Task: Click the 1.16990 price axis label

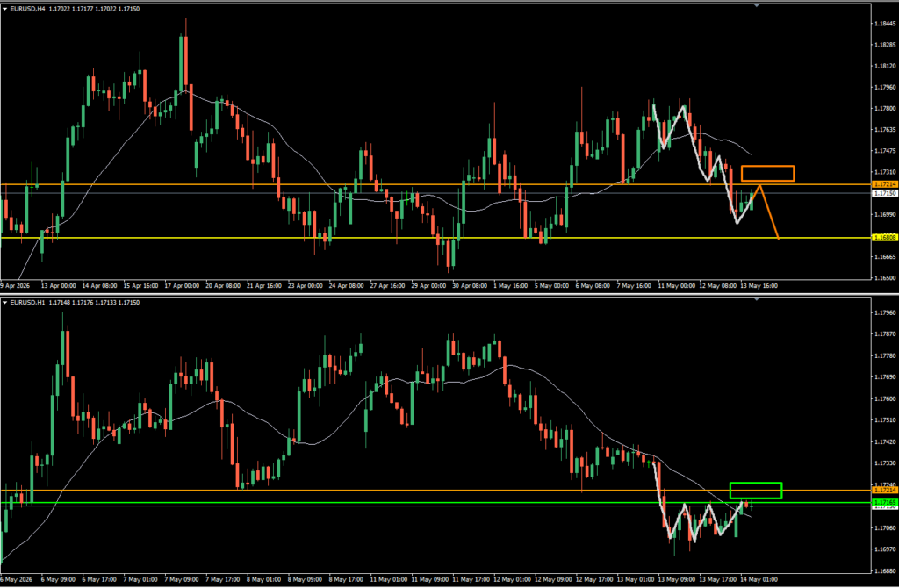Action: point(885,214)
